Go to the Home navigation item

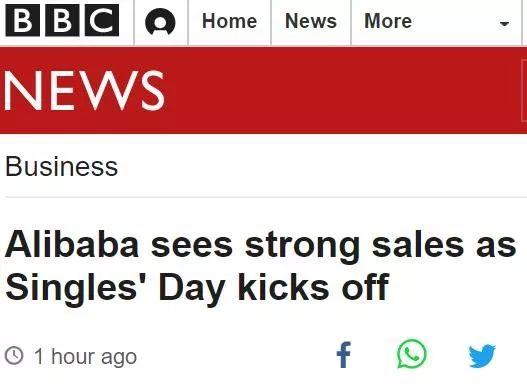pos(230,21)
